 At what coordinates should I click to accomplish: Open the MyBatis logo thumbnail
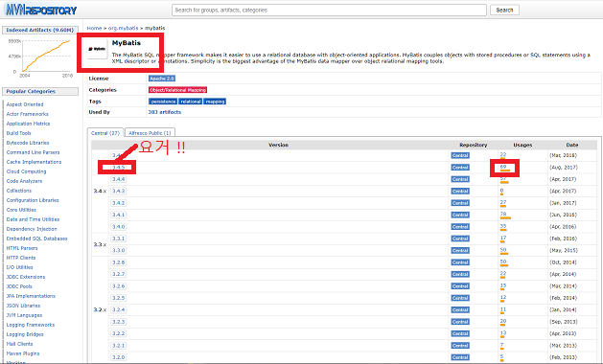point(97,49)
